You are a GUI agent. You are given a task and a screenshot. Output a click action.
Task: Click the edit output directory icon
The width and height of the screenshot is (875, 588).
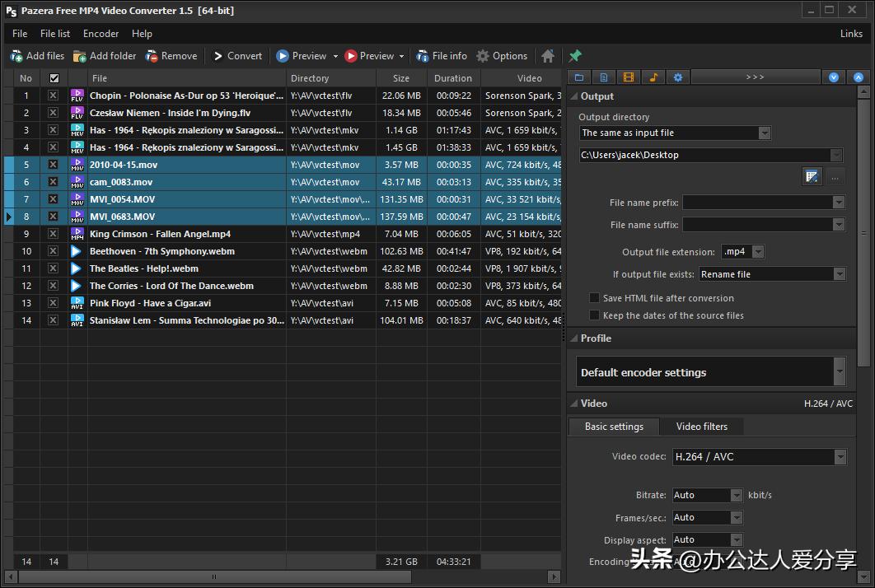[812, 177]
